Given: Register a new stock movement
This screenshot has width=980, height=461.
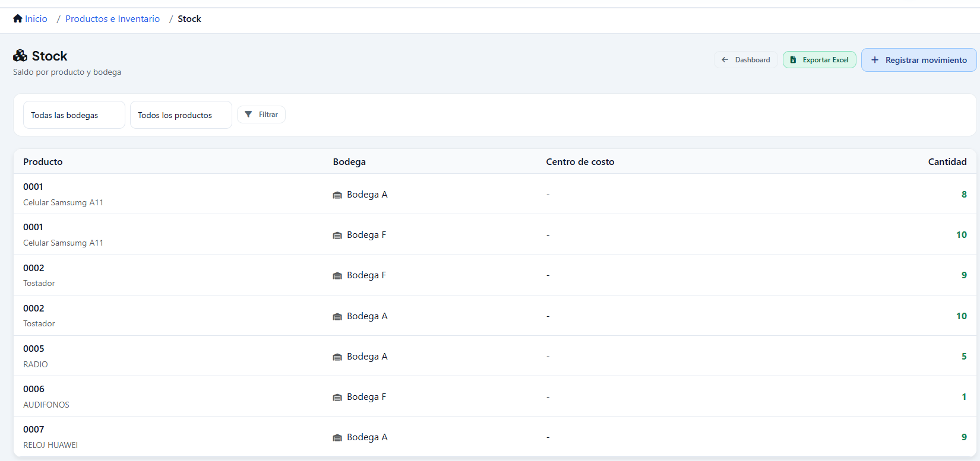Looking at the screenshot, I should 919,60.
